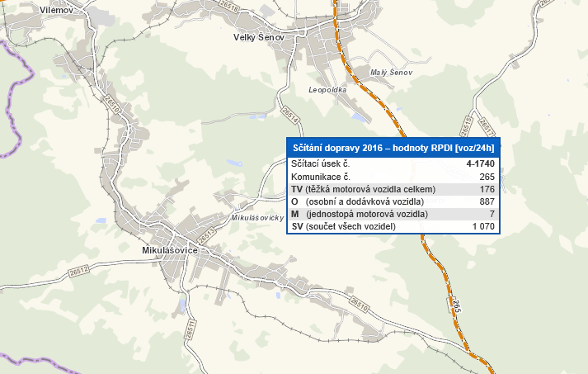Select the Komunikace č. row label
This screenshot has width=588, height=374.
point(321,177)
